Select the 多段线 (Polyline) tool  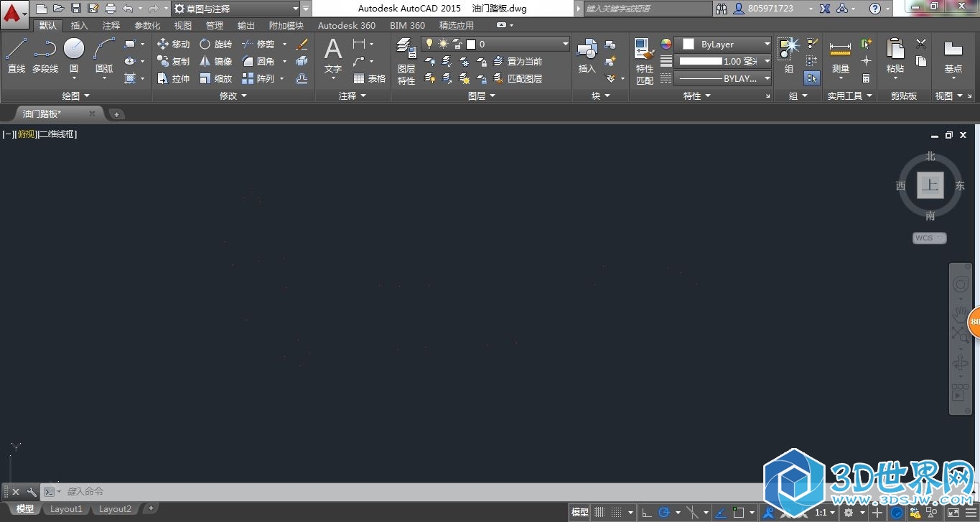click(45, 55)
